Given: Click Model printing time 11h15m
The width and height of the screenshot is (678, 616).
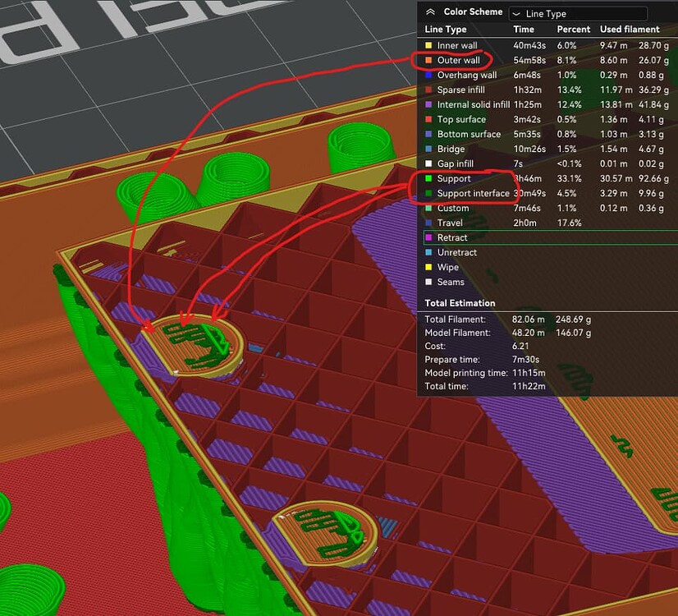Looking at the screenshot, I should tap(529, 374).
